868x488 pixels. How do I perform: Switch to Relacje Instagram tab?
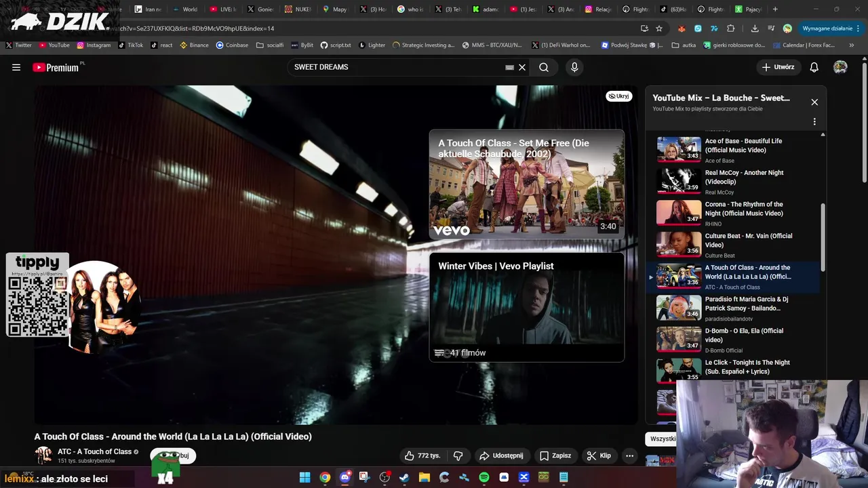598,9
